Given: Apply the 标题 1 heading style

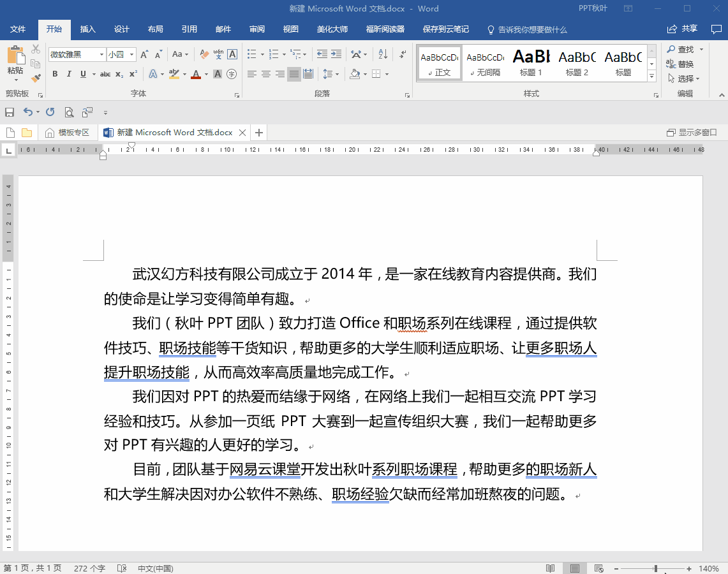Looking at the screenshot, I should pyautogui.click(x=531, y=63).
